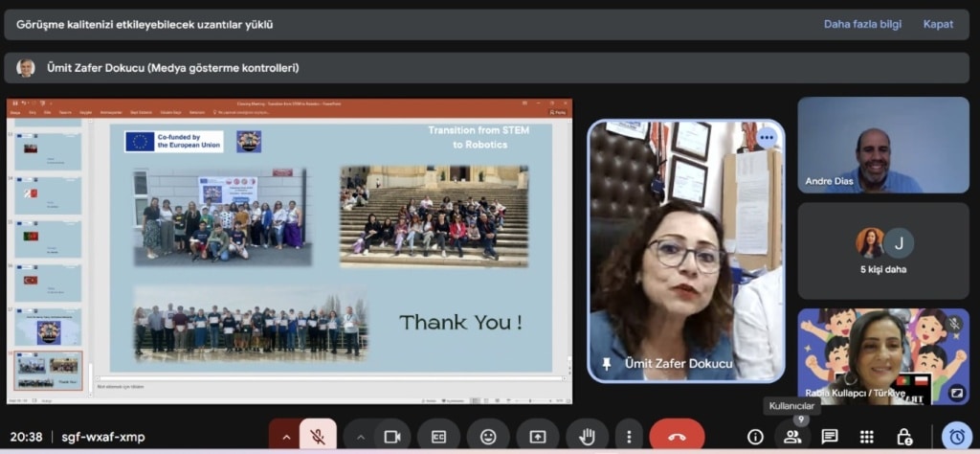The width and height of the screenshot is (980, 454).
Task: Open the activities grid icon
Action: point(867,437)
